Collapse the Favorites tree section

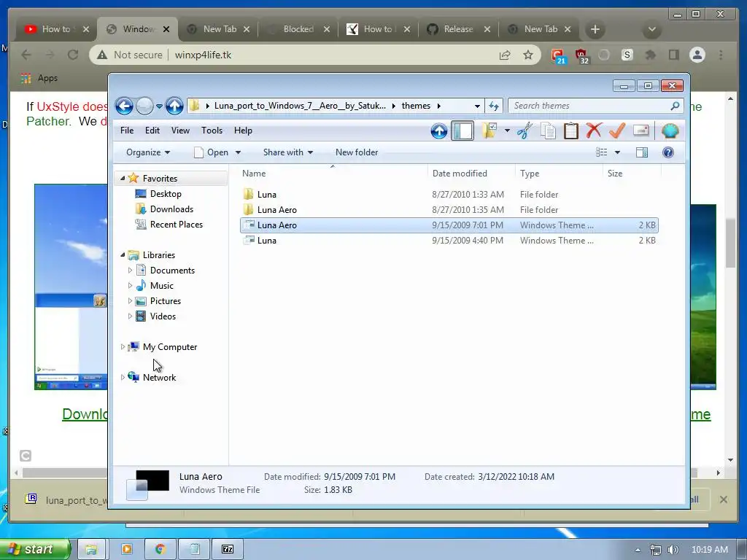(123, 178)
